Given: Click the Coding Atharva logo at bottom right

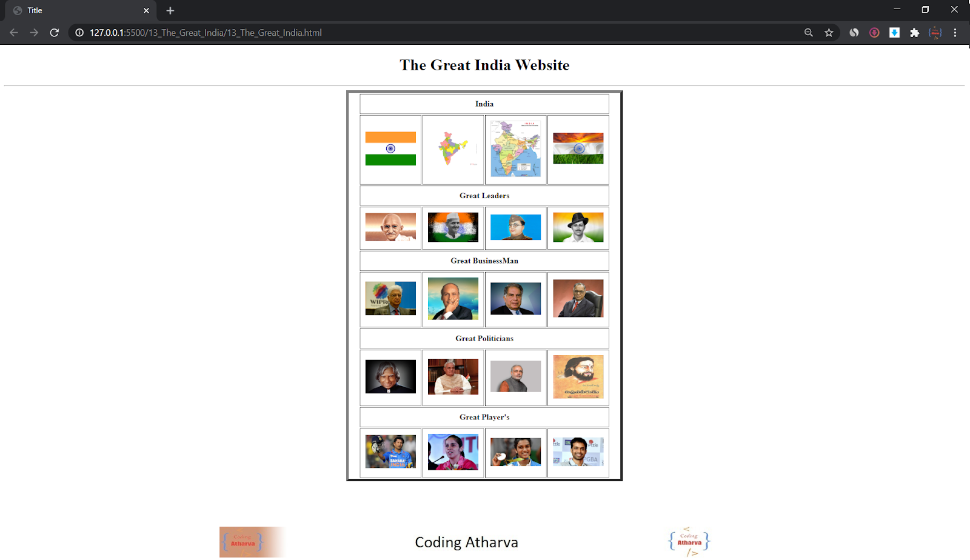Looking at the screenshot, I should coord(689,541).
